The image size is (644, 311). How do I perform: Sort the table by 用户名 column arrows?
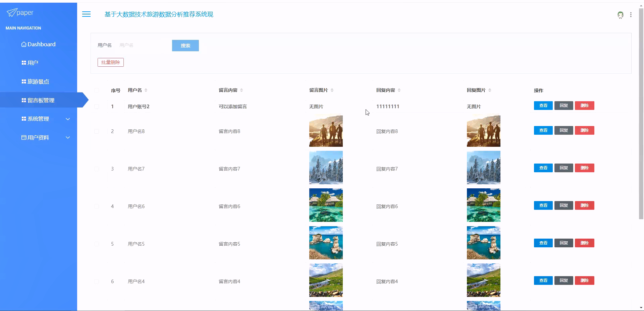[146, 90]
